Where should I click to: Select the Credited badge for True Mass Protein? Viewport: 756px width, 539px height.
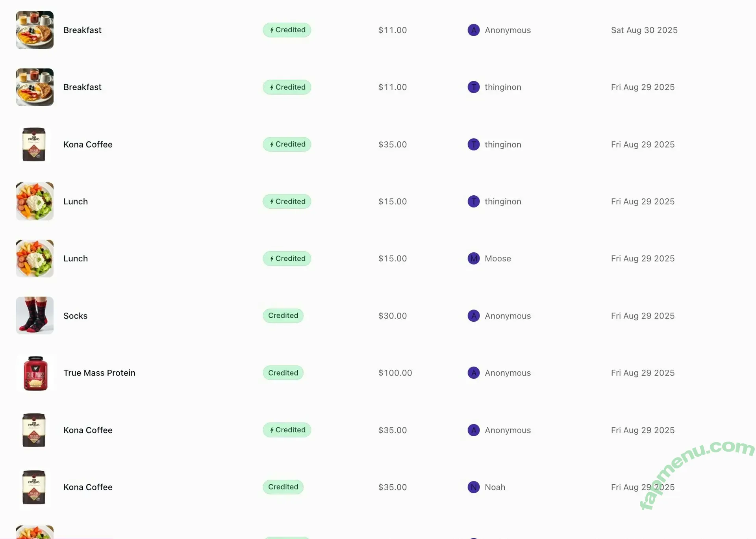click(x=283, y=373)
